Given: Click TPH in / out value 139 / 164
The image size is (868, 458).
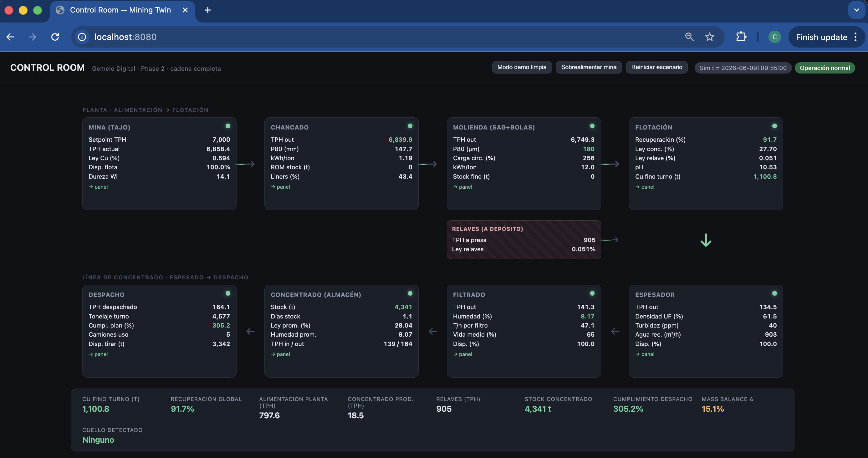Looking at the screenshot, I should tap(398, 344).
